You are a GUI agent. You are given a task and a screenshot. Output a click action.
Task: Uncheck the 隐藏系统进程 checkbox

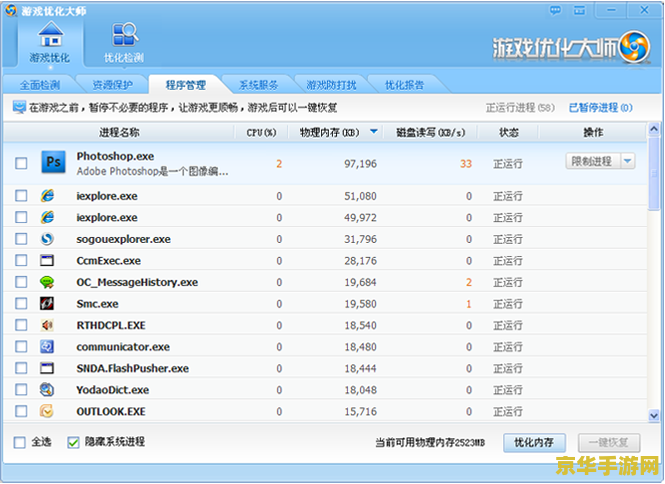coord(73,442)
